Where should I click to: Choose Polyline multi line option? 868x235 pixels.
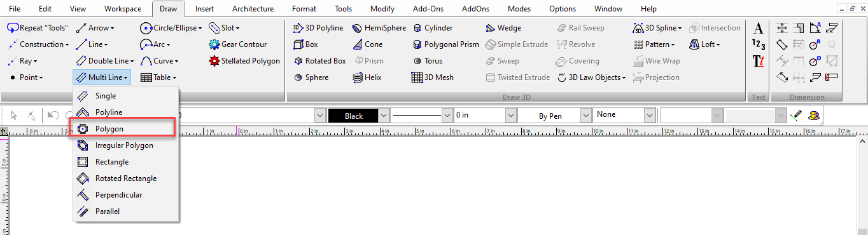(126, 112)
